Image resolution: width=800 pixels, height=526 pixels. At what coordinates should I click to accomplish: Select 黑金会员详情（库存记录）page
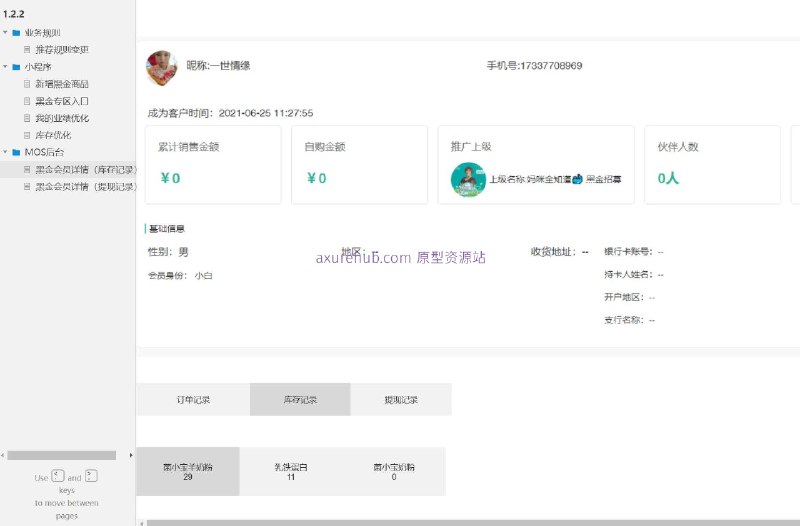[86, 169]
